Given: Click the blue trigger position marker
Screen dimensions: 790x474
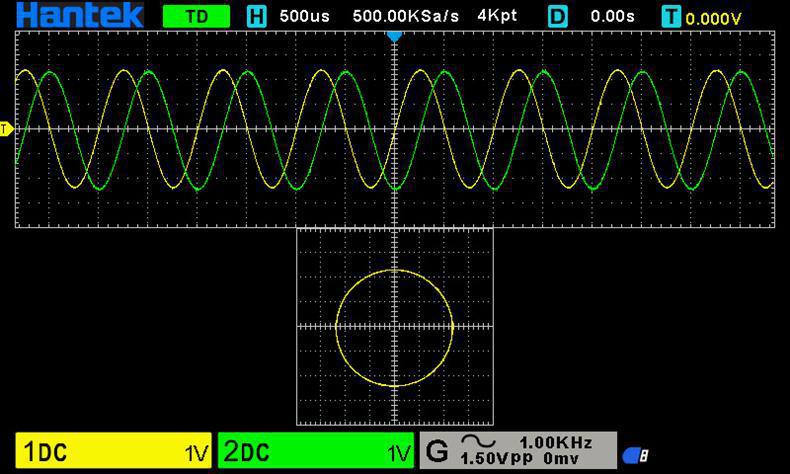Looking at the screenshot, I should coord(394,35).
